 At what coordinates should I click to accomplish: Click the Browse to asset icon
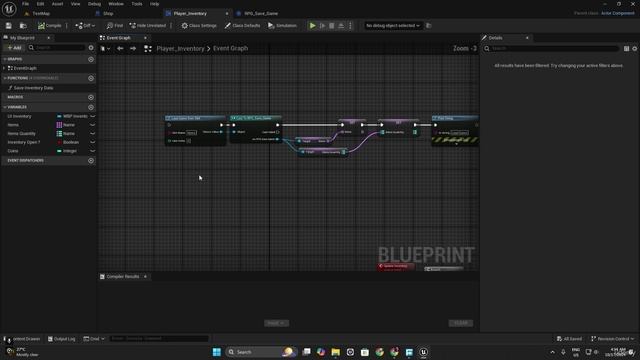pyautogui.click(x=23, y=26)
